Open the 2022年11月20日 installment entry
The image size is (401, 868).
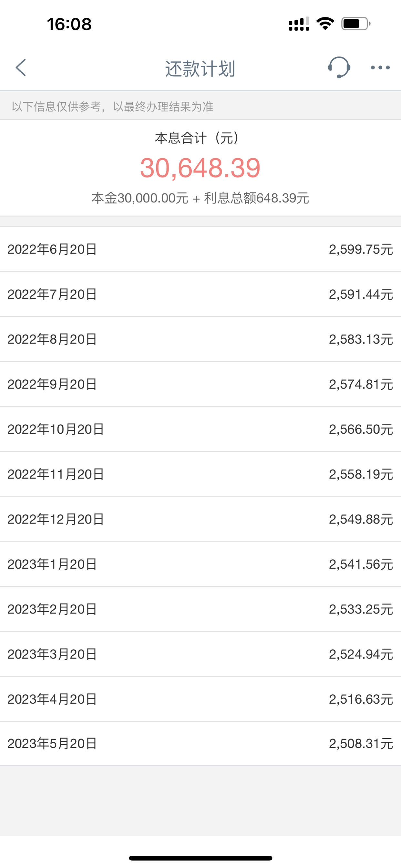point(200,474)
